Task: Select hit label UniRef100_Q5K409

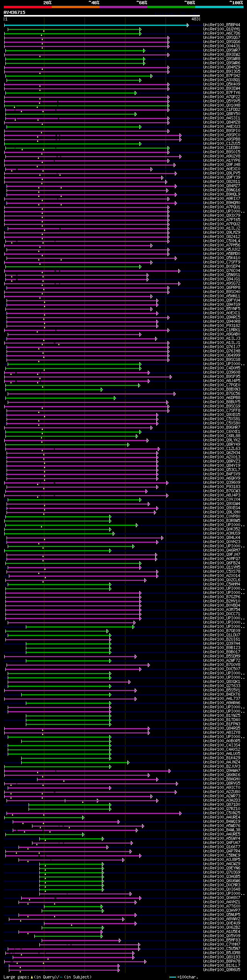Action: (222, 84)
